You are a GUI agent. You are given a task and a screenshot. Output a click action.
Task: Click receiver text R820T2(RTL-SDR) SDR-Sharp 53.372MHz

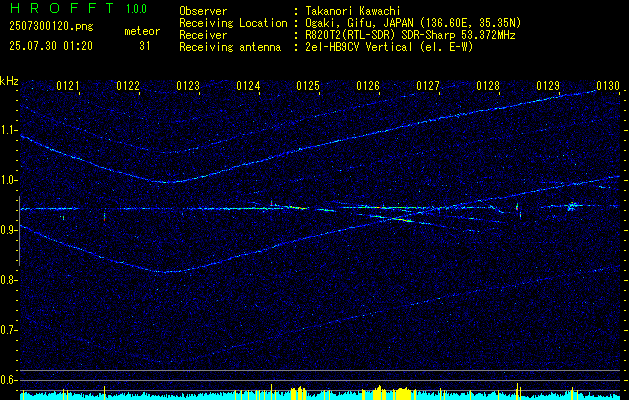pyautogui.click(x=410, y=35)
